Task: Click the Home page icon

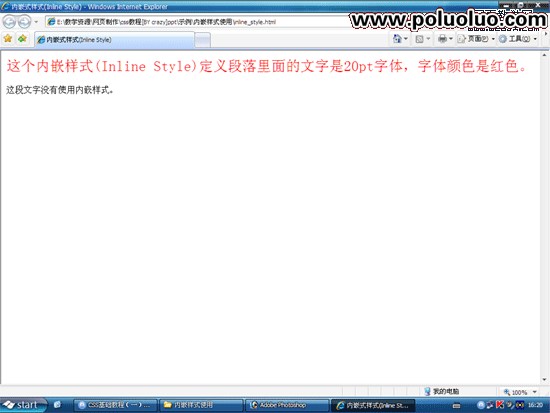Action: click(397, 39)
